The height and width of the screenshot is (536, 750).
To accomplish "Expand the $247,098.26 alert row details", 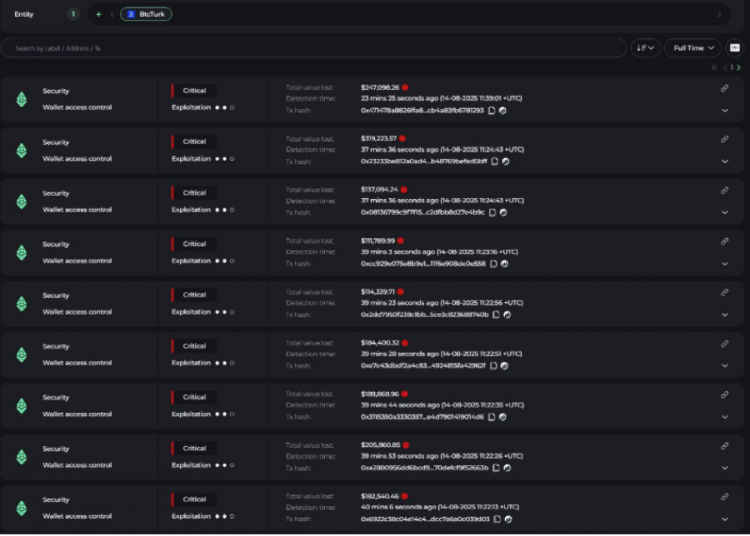I will pyautogui.click(x=724, y=110).
